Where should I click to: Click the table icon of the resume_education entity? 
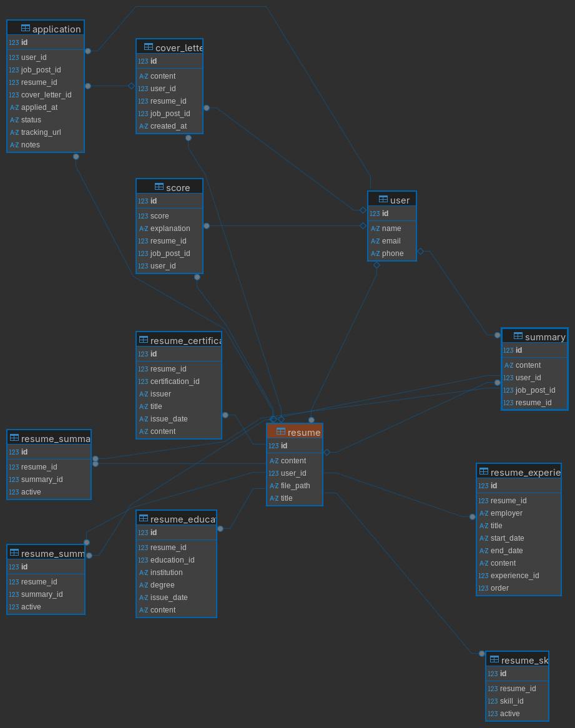tap(144, 518)
